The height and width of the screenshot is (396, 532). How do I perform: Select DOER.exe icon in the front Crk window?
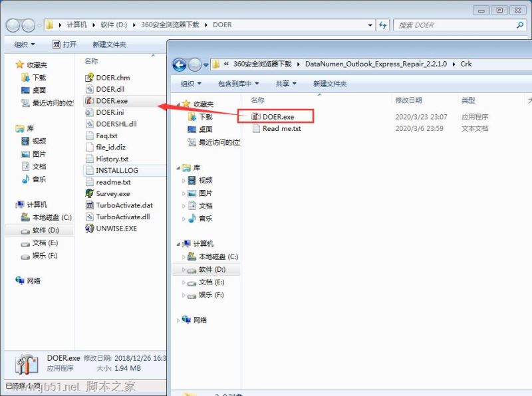click(x=256, y=117)
